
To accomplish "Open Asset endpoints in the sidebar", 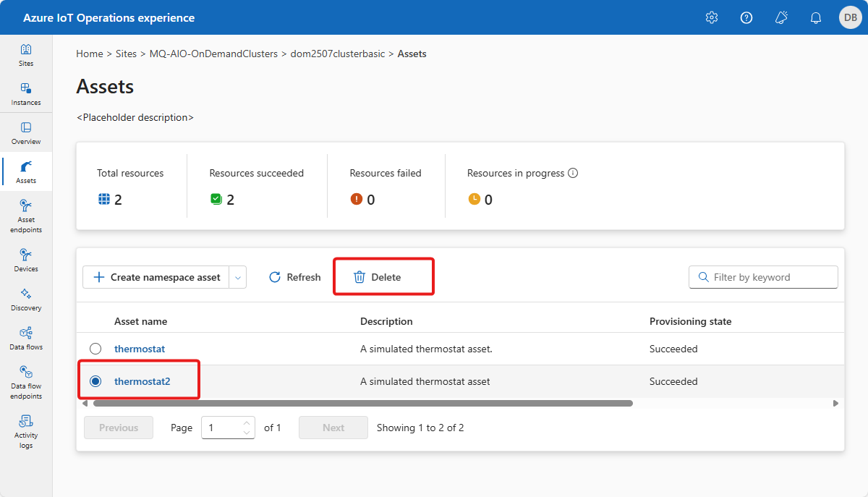I will point(26,216).
